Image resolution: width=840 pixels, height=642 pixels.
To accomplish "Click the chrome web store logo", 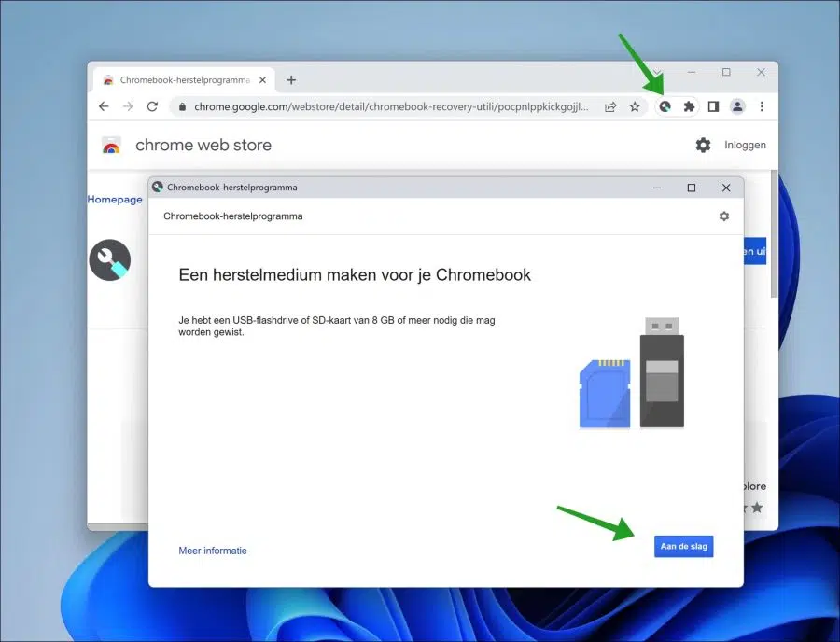I will pos(111,146).
